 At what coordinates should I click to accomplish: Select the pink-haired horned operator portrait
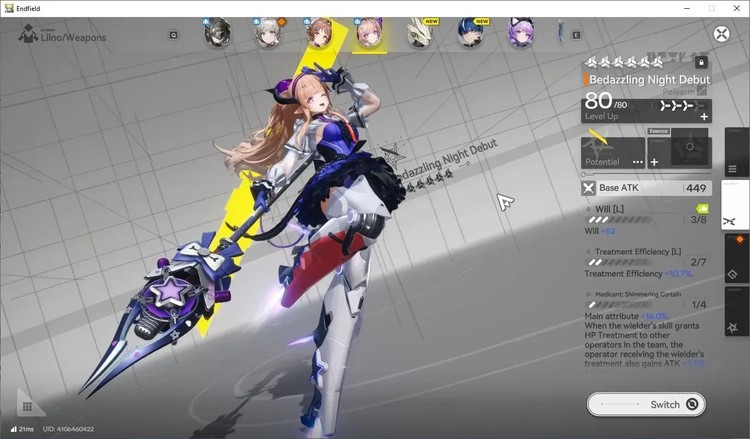[x=369, y=33]
